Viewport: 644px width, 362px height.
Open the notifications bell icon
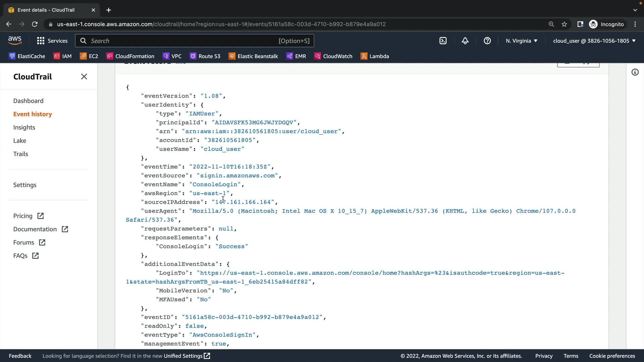coord(465,41)
